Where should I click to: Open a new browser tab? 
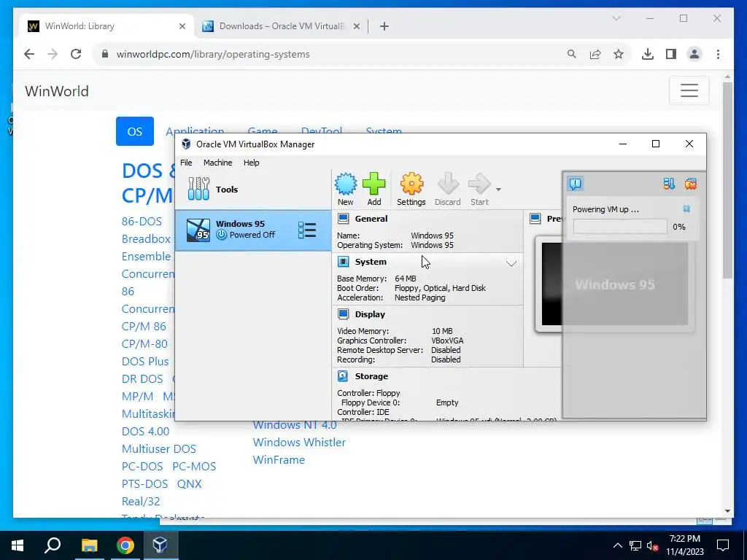point(384,26)
